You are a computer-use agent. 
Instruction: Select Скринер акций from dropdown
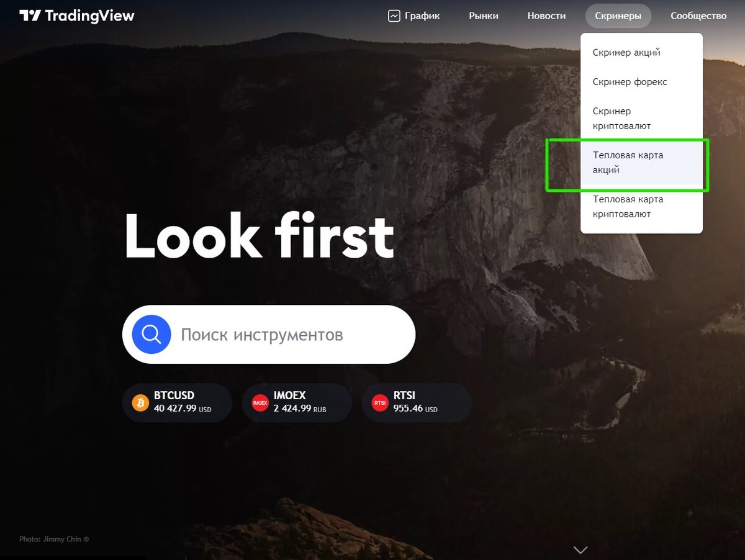click(x=641, y=53)
